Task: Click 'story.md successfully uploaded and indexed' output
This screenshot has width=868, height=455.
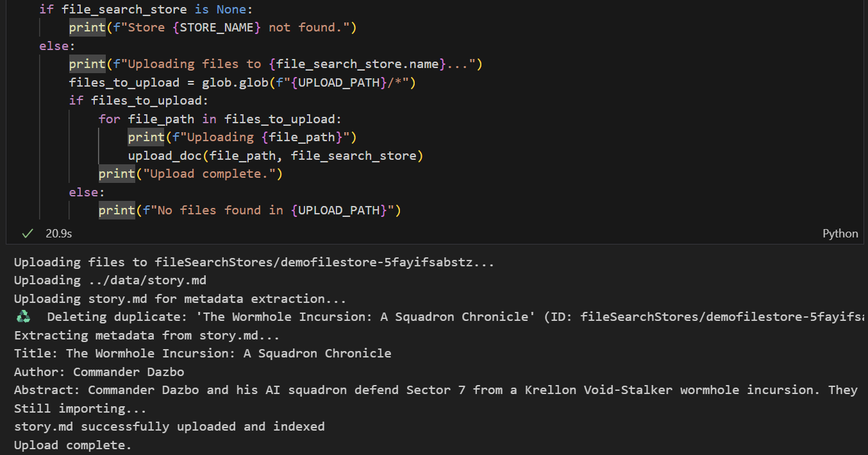Action: tap(169, 426)
